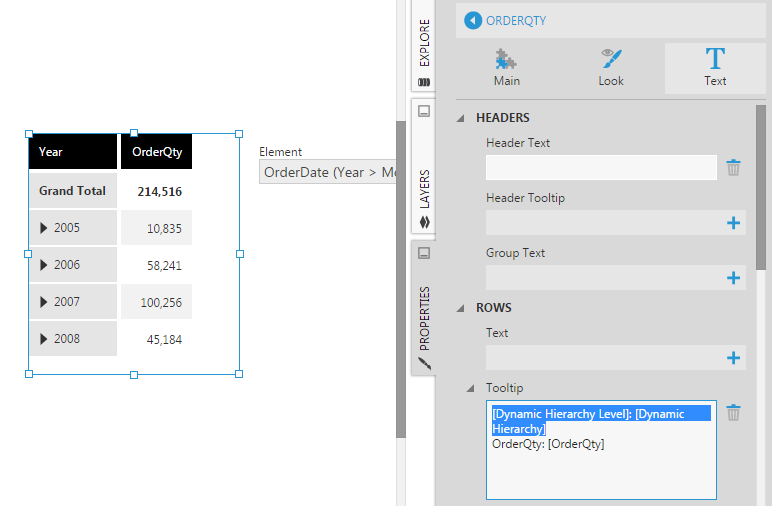This screenshot has height=506, width=772.
Task: Switch to the Text properties tab
Action: point(715,67)
